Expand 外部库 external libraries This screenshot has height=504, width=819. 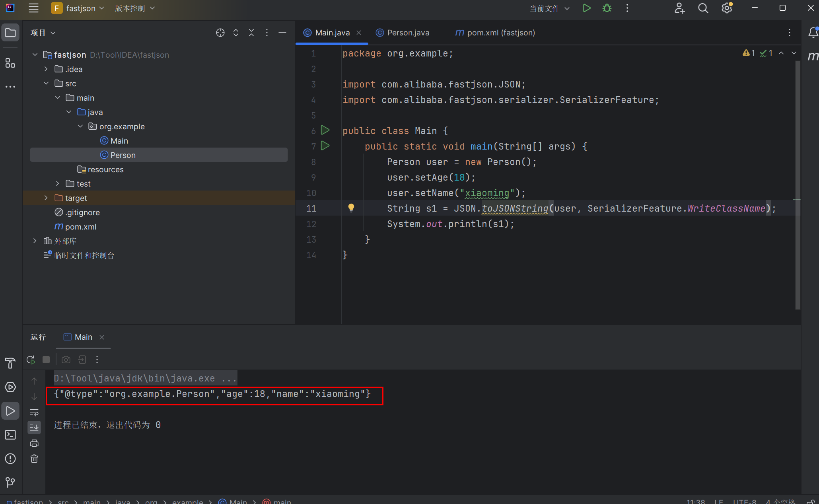click(35, 241)
